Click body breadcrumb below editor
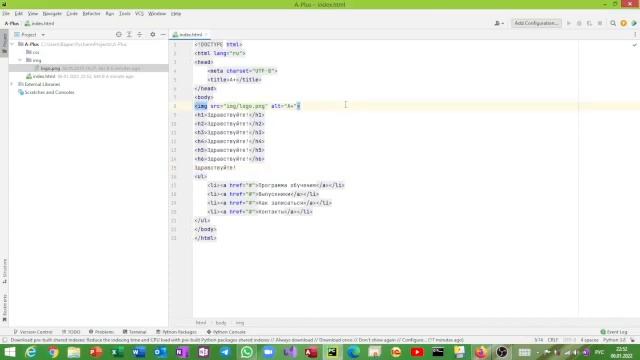The image size is (640, 360). coord(221,323)
